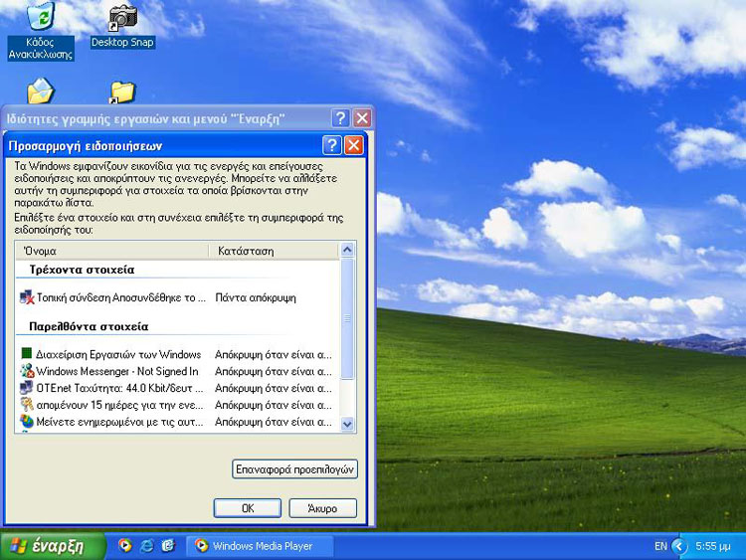Launch Internet Explorer from quick launch
This screenshot has width=746, height=560.
tap(146, 545)
